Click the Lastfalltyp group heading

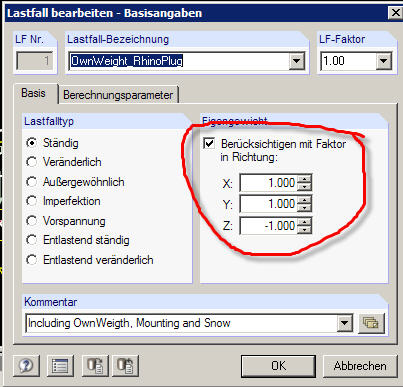[x=49, y=121]
